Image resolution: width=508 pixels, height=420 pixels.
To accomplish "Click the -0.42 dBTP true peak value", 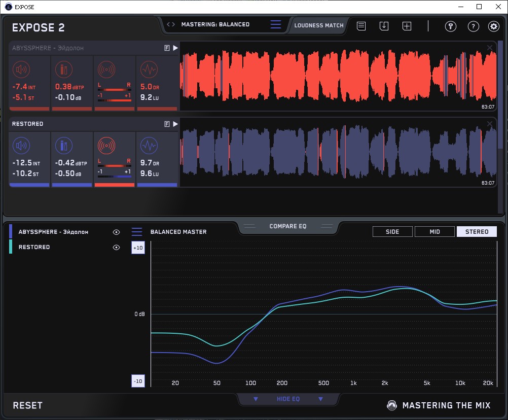I will [x=71, y=163].
